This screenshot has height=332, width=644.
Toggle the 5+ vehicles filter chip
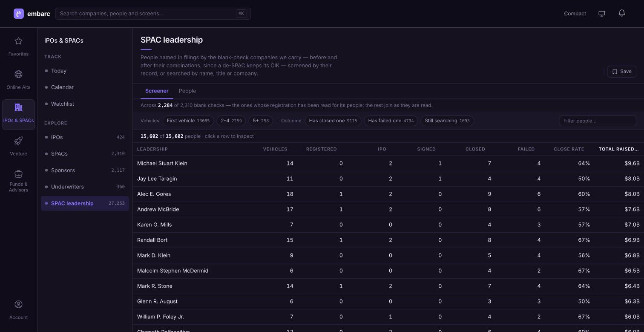(261, 121)
